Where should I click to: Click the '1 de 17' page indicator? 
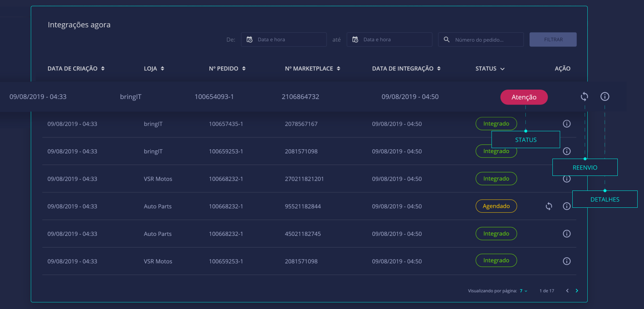click(x=547, y=291)
